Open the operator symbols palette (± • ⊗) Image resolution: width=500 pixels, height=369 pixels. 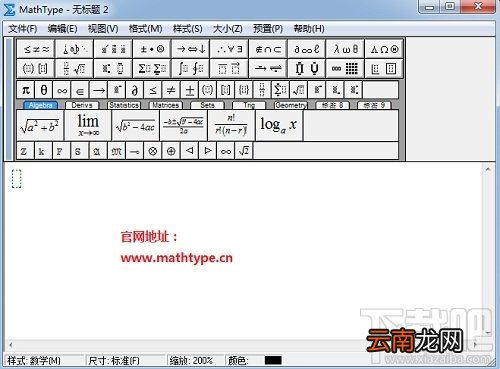click(x=152, y=49)
